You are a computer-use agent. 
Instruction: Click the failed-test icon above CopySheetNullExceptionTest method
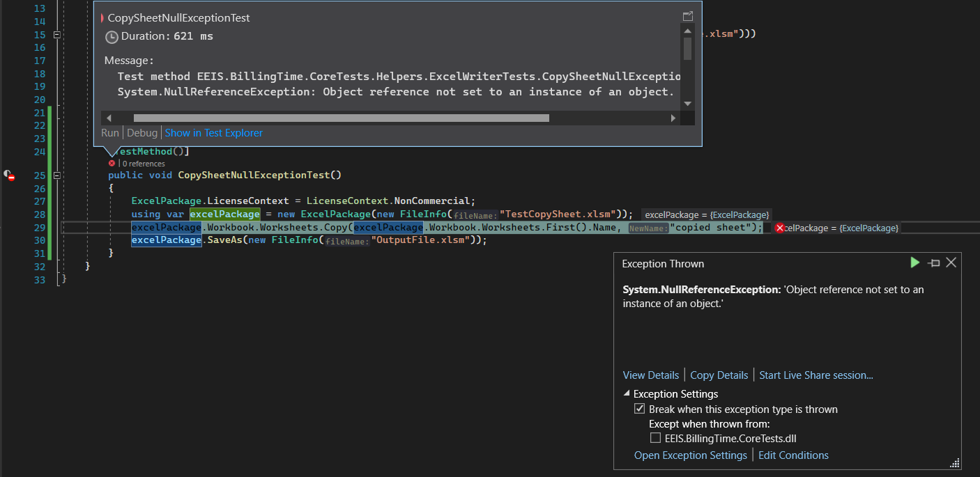tap(112, 163)
